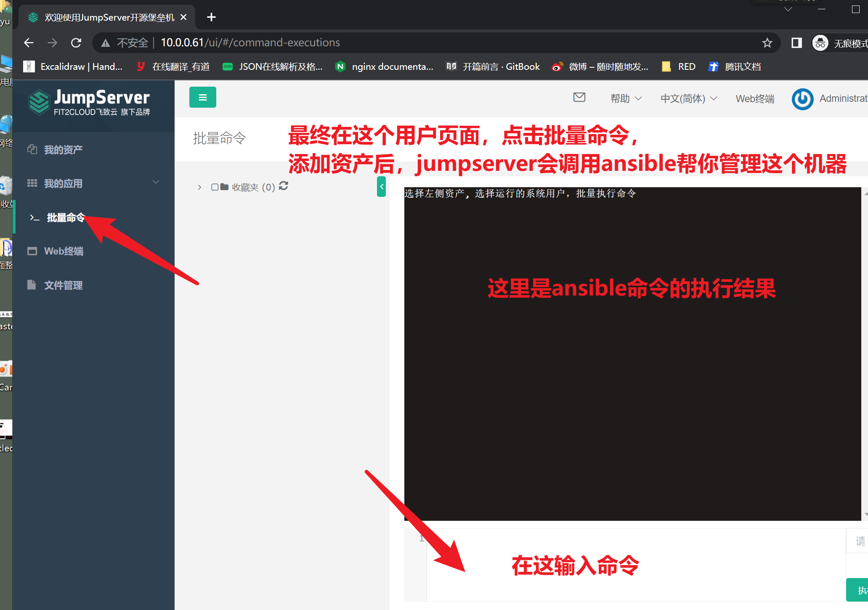This screenshot has width=868, height=610.
Task: Click the incognito mode icon
Action: pyautogui.click(x=820, y=43)
